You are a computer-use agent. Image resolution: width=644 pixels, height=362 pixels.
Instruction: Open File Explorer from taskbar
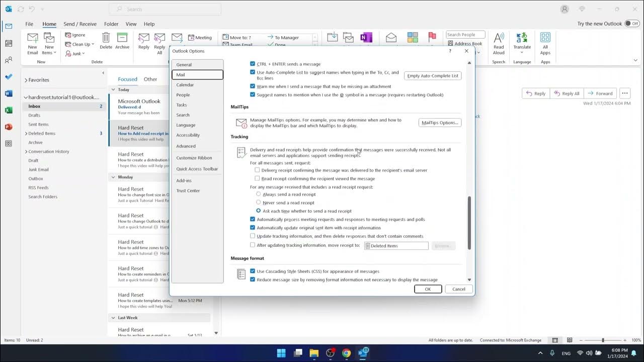pyautogui.click(x=314, y=353)
